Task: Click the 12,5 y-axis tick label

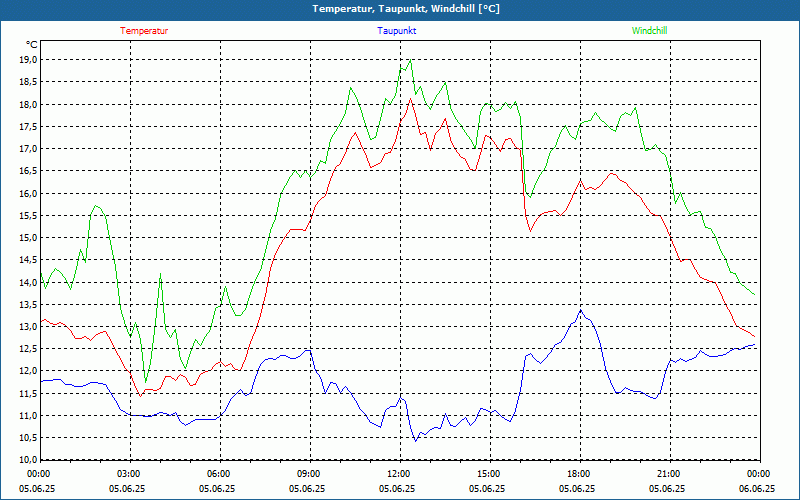Action: click(27, 349)
